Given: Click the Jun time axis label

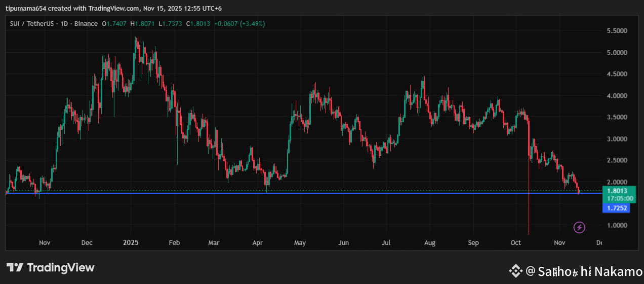Looking at the screenshot, I should click(343, 243).
